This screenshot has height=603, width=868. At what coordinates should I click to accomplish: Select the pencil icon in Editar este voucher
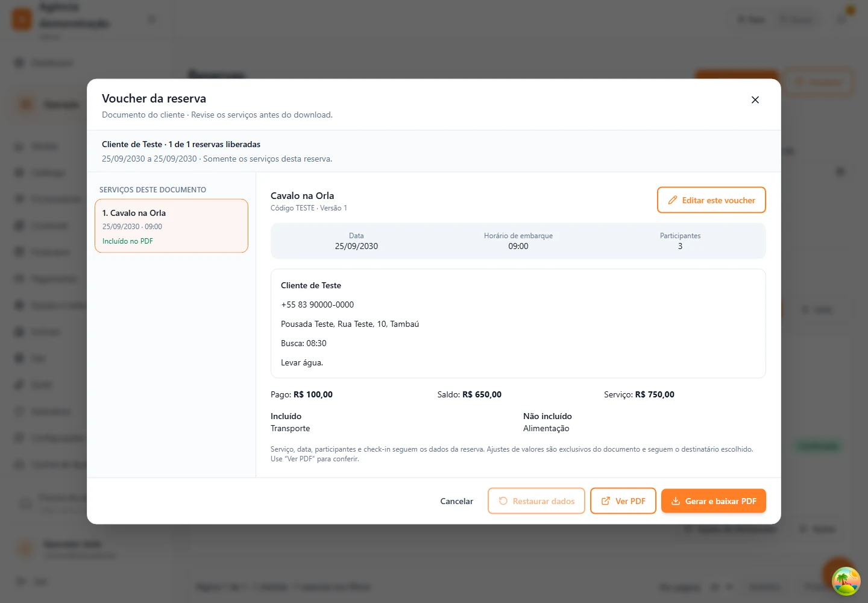[x=673, y=200]
